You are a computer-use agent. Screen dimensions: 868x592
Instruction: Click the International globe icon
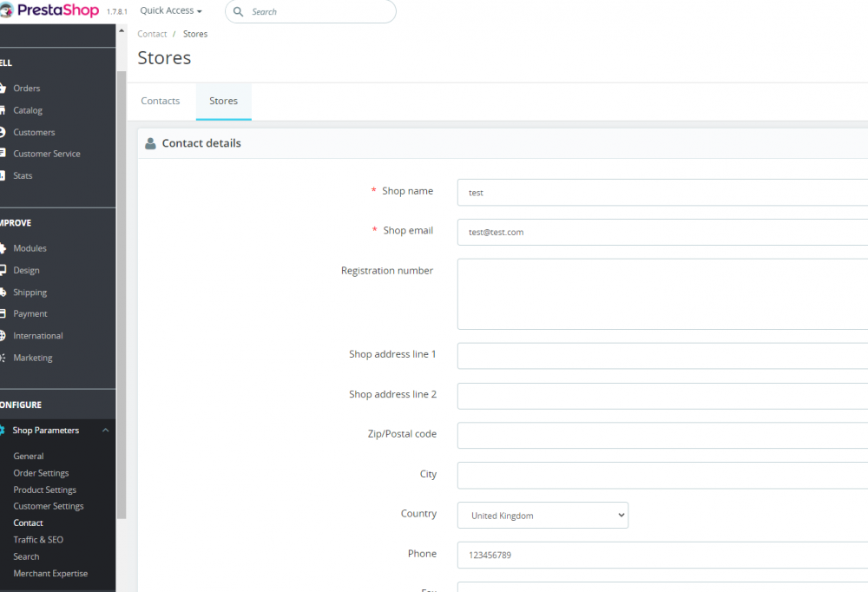[x=3, y=336]
